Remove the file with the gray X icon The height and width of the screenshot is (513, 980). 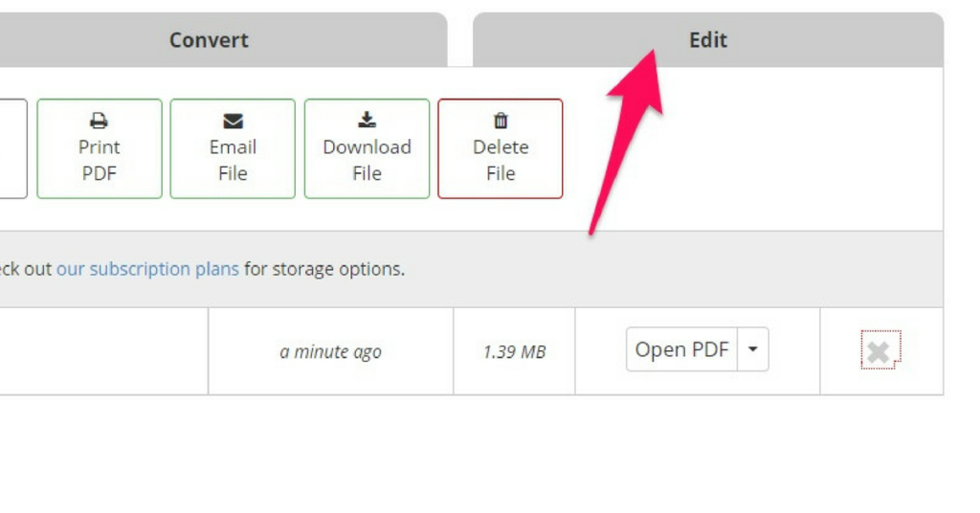[880, 350]
